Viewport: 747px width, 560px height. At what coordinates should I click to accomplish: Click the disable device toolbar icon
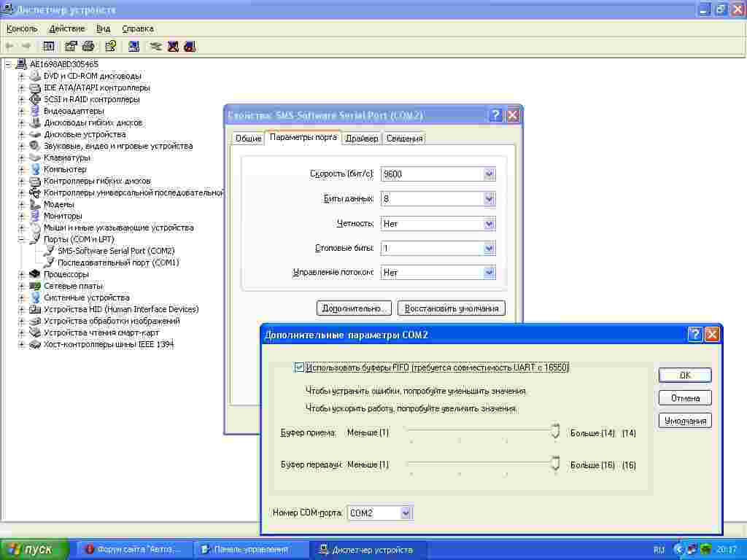(x=190, y=46)
